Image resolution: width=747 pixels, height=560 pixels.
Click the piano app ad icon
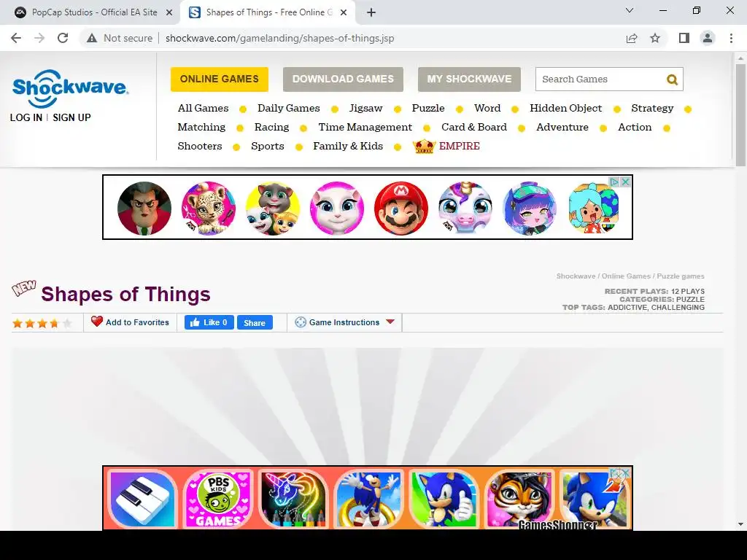click(142, 499)
